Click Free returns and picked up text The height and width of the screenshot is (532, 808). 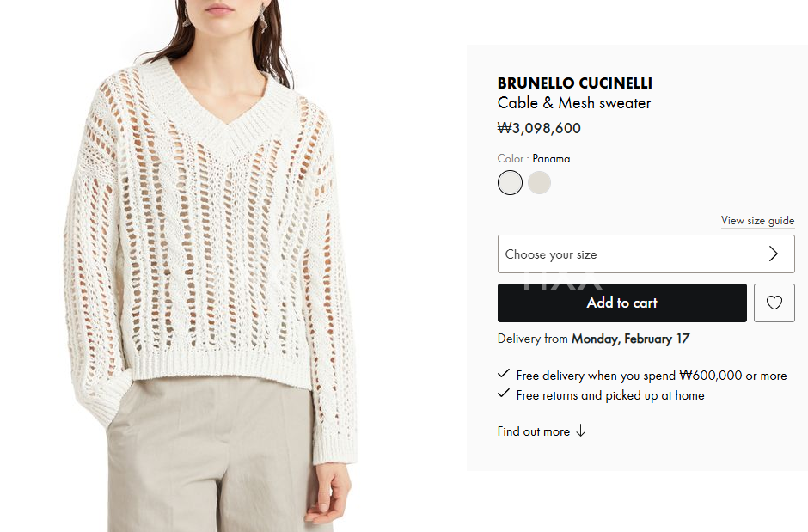610,395
